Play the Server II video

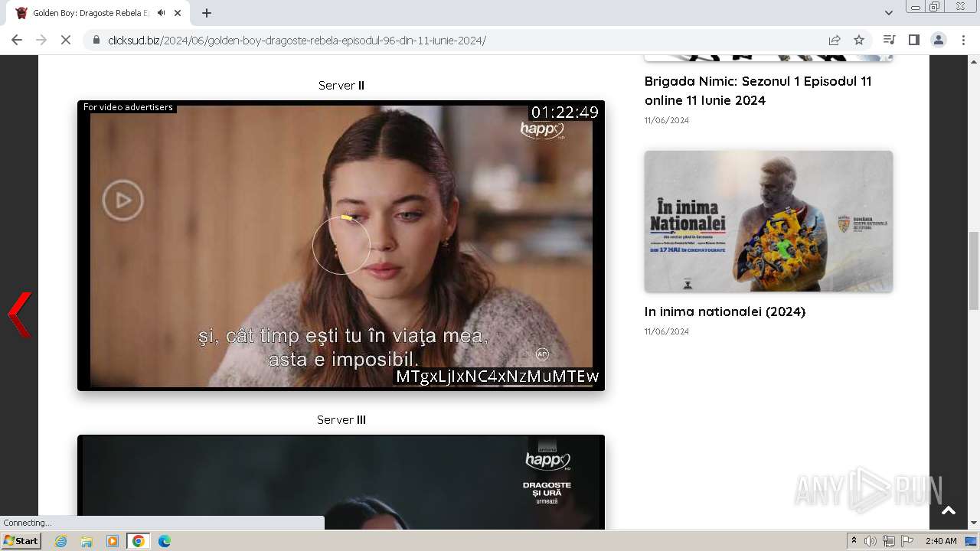coord(122,201)
